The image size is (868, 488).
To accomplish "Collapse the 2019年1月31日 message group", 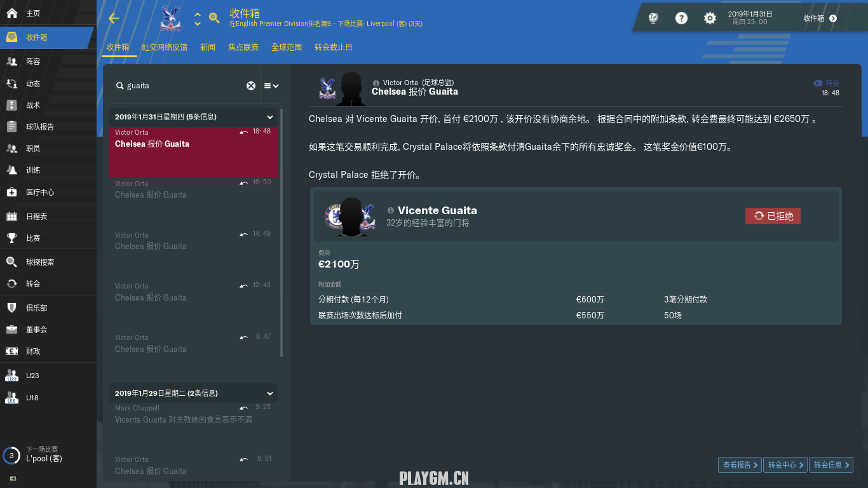I will [270, 117].
